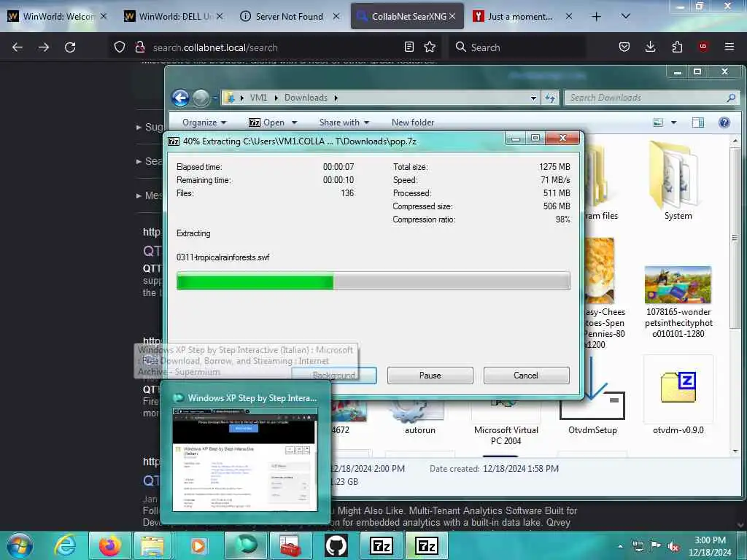This screenshot has height=560, width=747.
Task: Launch Internet Explorer from the taskbar
Action: coord(65,545)
